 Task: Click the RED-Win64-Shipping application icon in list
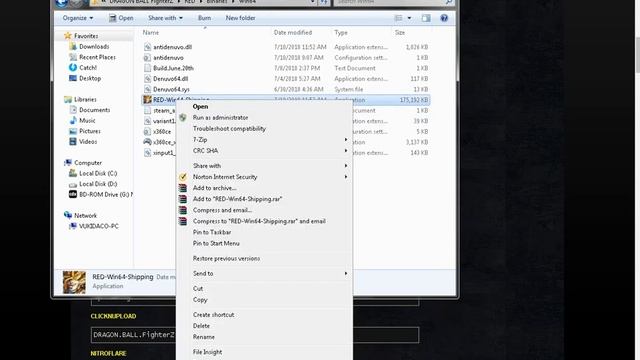147,100
